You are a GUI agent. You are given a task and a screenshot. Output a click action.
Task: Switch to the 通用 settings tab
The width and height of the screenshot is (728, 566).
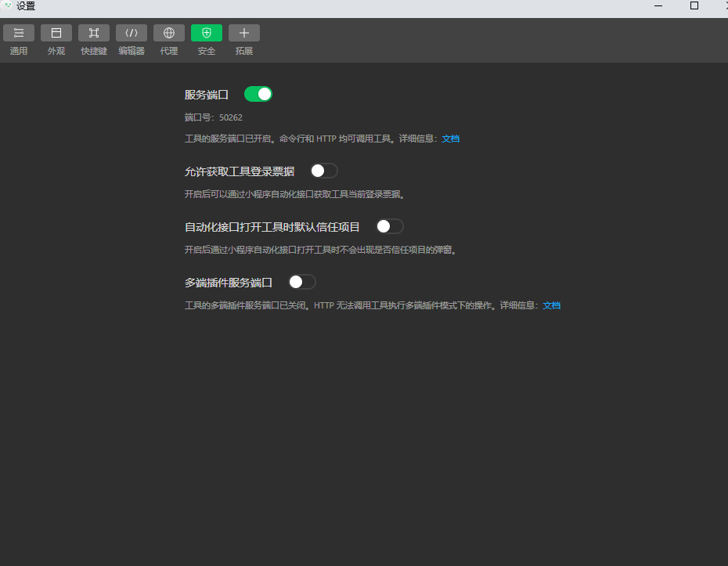pyautogui.click(x=19, y=39)
